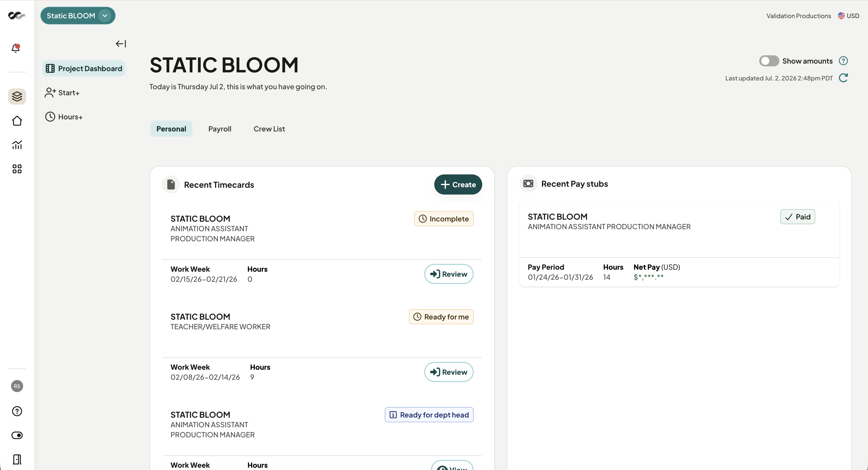
Task: Switch to the Payroll tab
Action: [x=220, y=129]
